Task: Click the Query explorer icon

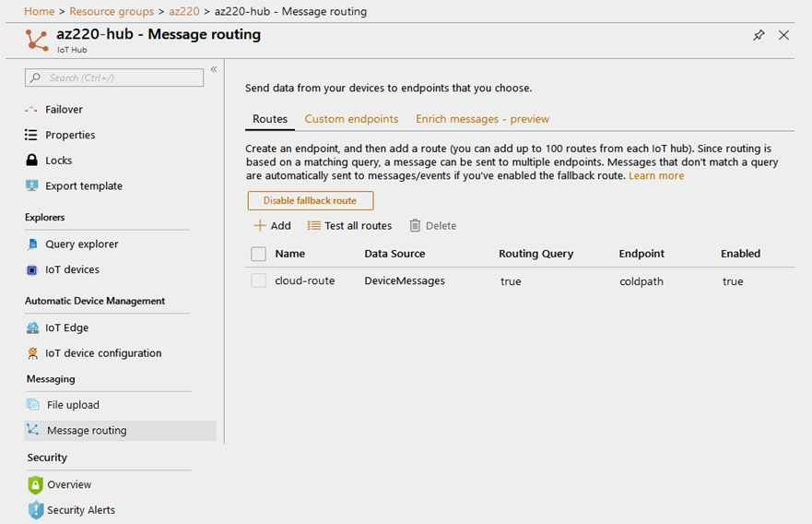Action: (x=33, y=244)
